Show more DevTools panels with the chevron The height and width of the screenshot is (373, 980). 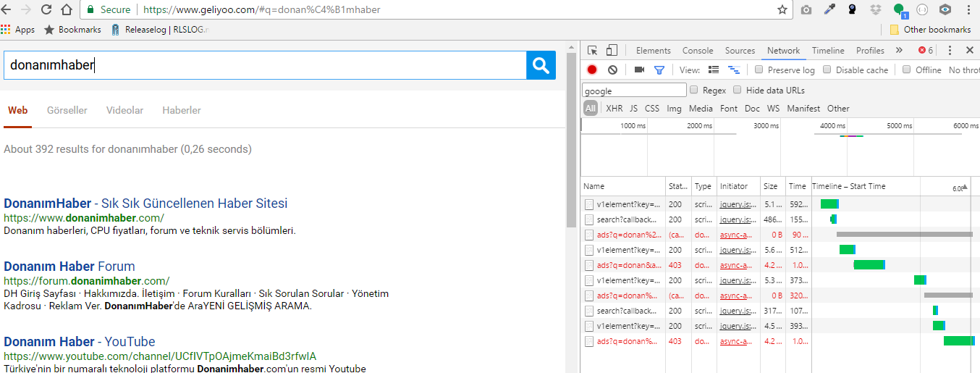click(899, 51)
